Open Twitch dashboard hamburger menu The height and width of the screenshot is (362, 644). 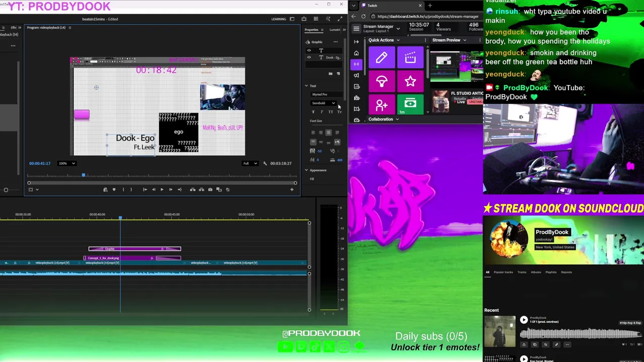[356, 28]
